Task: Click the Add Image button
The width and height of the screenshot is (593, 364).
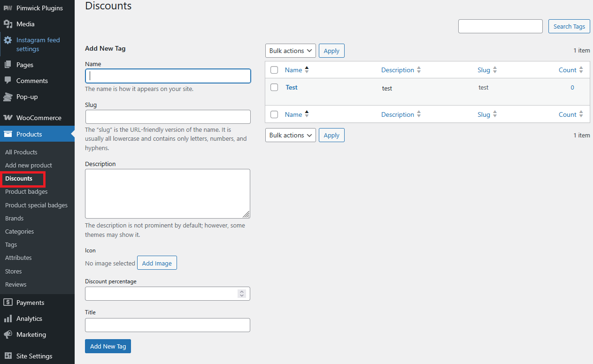Action: 157,263
